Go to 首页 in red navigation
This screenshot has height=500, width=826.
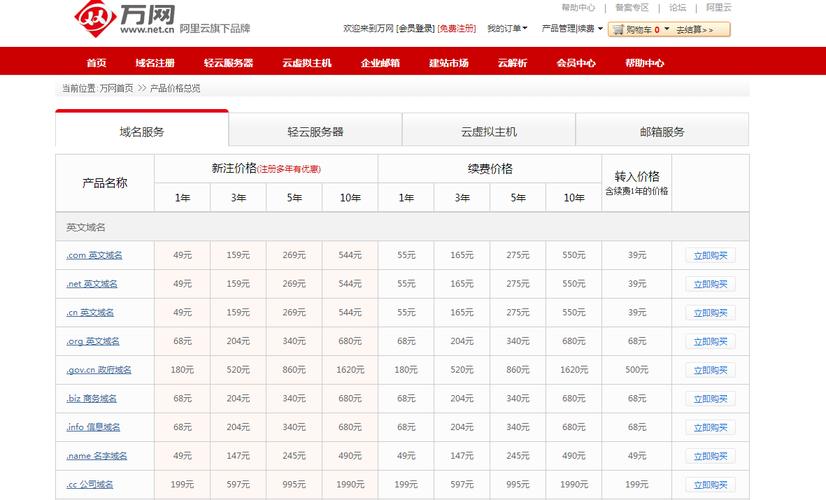[x=96, y=63]
